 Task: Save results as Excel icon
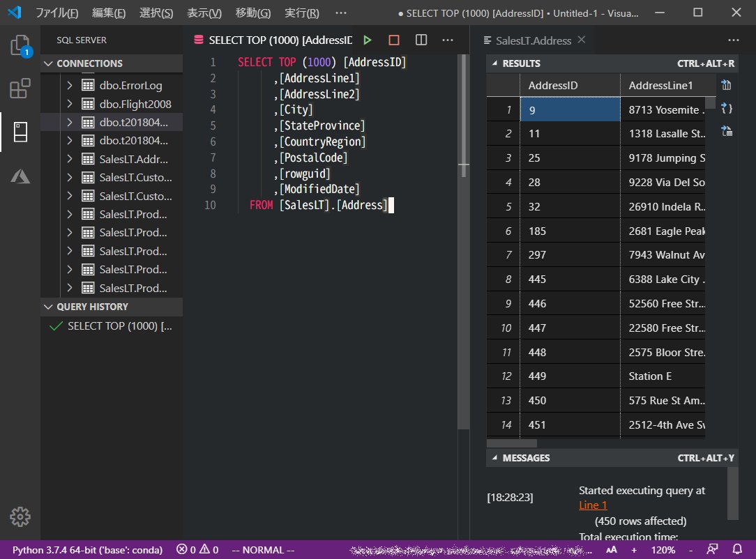click(x=726, y=131)
